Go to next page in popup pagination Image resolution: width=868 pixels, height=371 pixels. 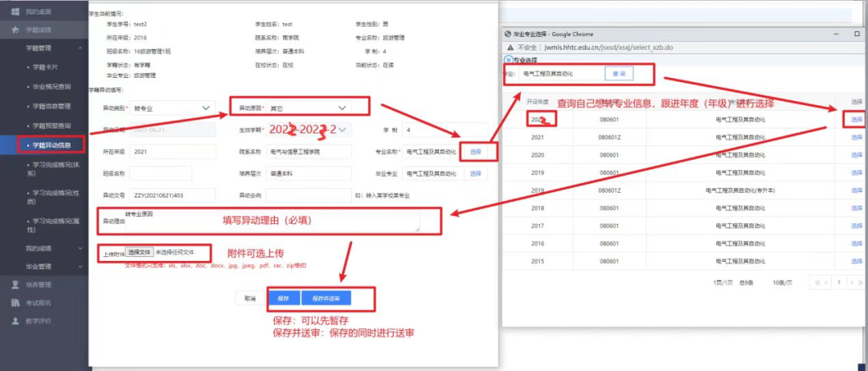(851, 283)
